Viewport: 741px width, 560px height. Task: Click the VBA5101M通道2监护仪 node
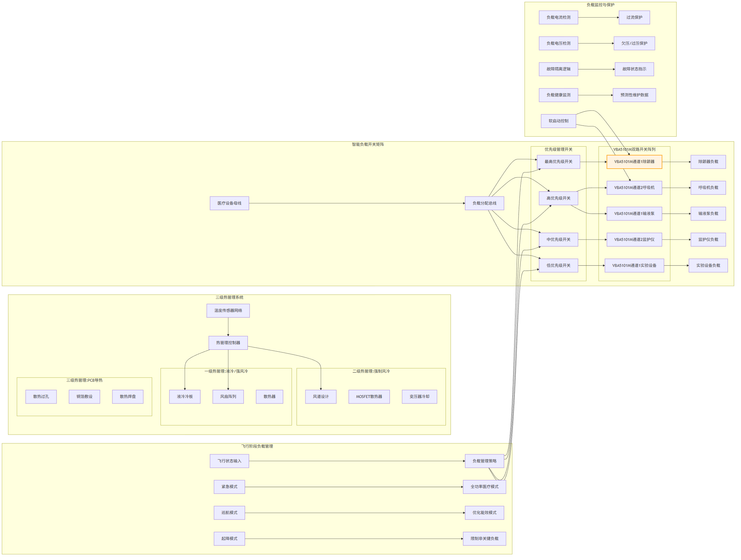pyautogui.click(x=634, y=239)
